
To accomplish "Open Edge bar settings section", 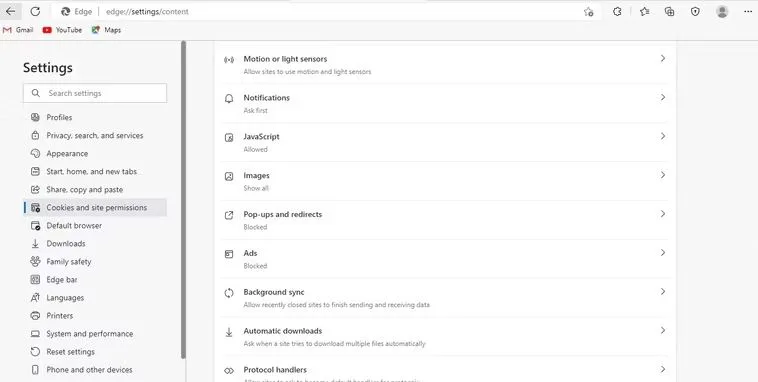I will click(95, 279).
